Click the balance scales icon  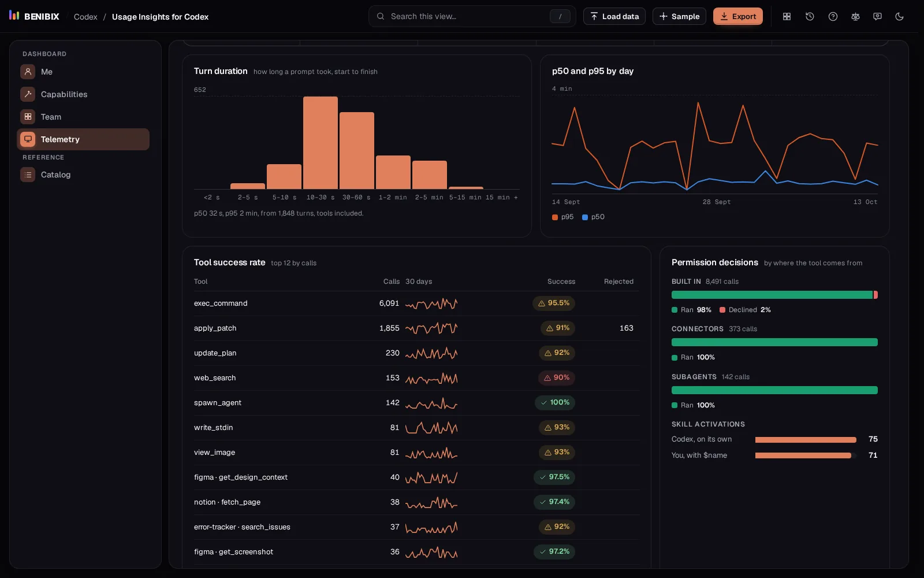pos(855,17)
